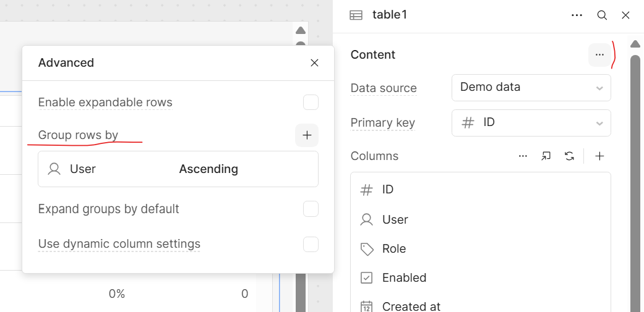Open the Columns ellipsis menu

click(523, 156)
